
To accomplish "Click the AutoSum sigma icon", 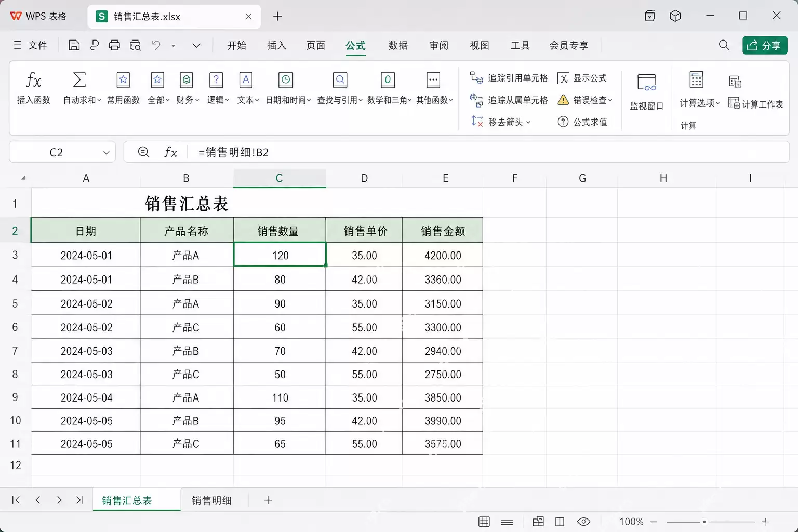I will pos(79,80).
